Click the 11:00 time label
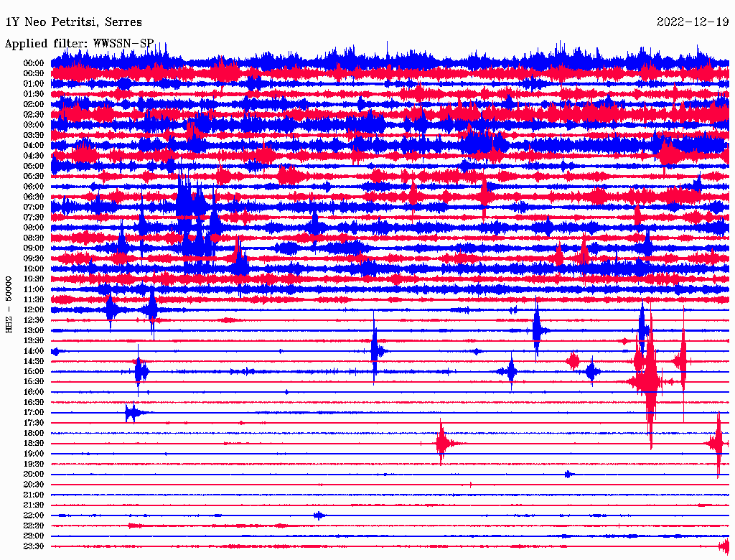Screen dimensions: 735x560 click(x=34, y=289)
